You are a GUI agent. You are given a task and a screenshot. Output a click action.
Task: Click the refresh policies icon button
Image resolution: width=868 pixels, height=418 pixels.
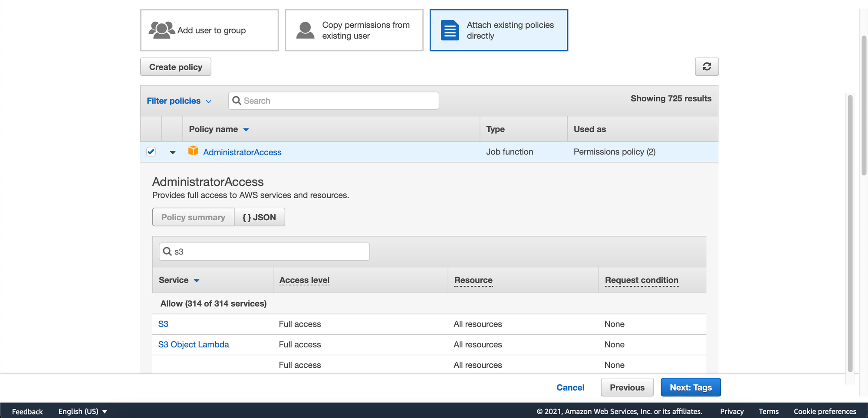coord(707,66)
